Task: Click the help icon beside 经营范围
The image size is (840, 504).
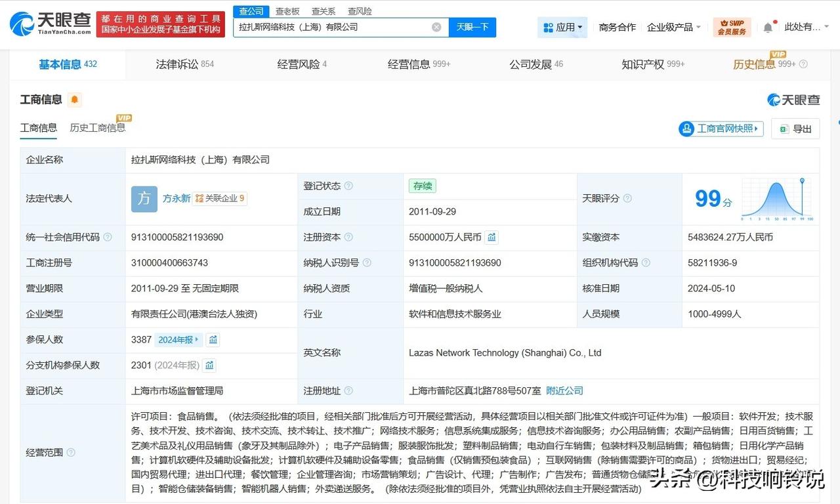Action: (x=71, y=452)
